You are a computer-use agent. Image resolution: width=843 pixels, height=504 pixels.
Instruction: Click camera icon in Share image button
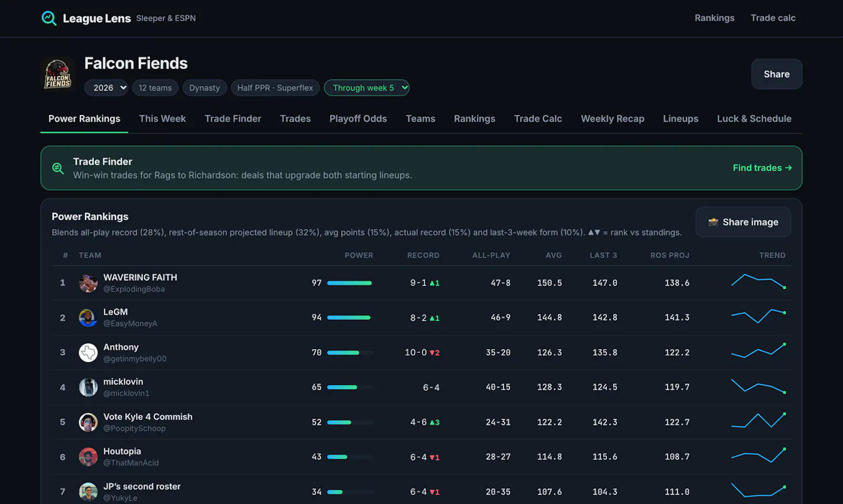tap(713, 222)
